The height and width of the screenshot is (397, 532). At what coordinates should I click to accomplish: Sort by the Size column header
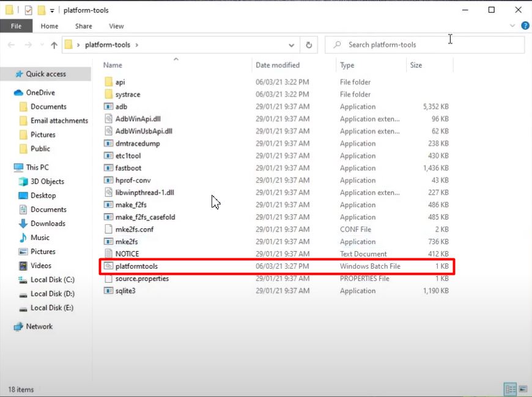coord(416,65)
